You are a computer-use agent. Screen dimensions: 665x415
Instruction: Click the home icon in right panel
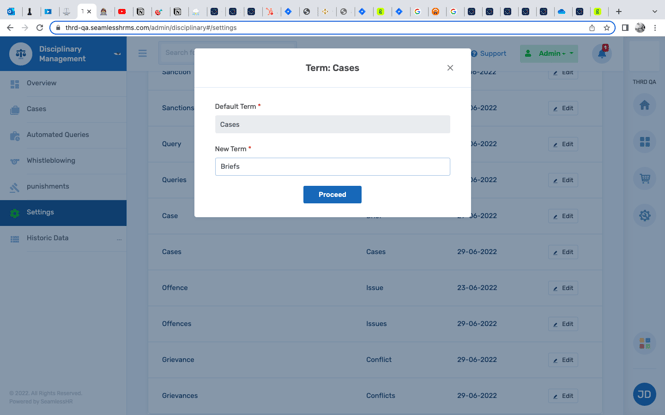pos(645,105)
